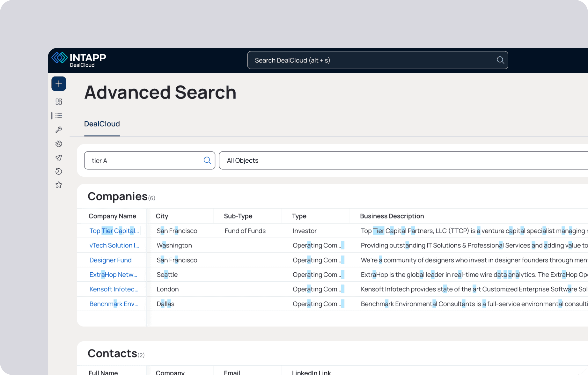Click the Business Description column header
588x375 pixels.
point(392,216)
